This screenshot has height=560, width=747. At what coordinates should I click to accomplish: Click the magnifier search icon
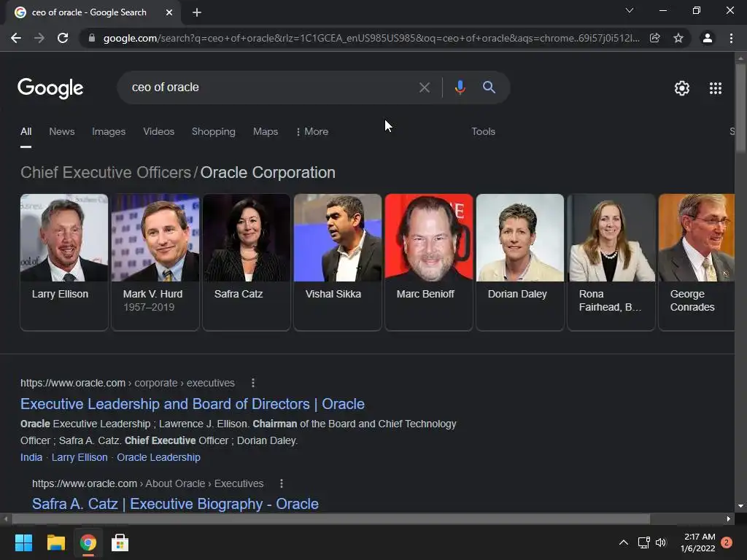tap(489, 87)
